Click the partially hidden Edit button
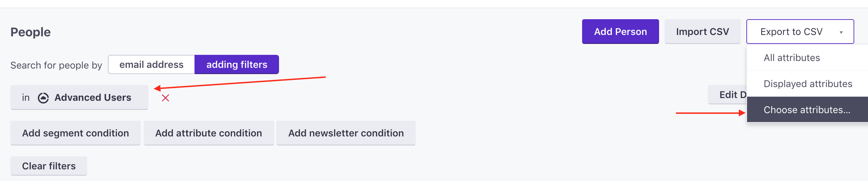Viewport: 868px width, 181px height. coord(728,95)
